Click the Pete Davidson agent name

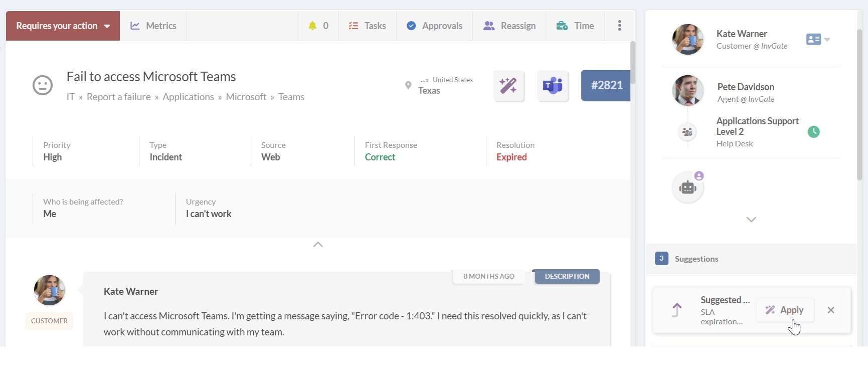[746, 87]
